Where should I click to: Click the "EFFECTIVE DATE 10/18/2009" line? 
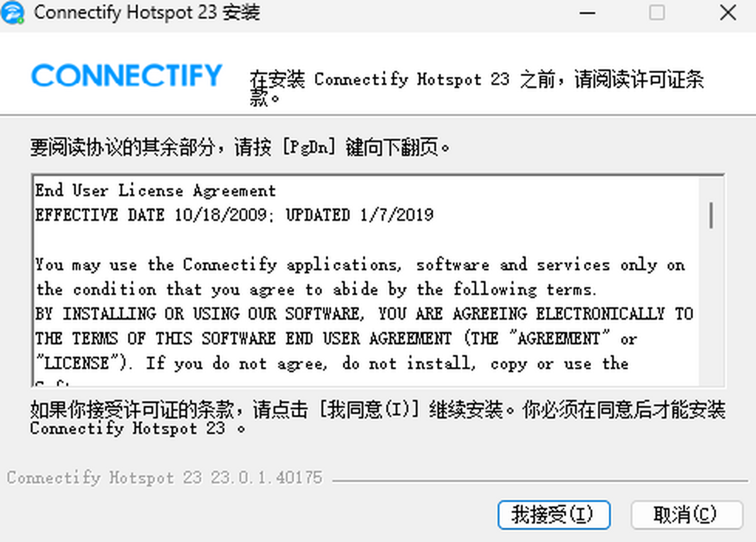pyautogui.click(x=234, y=215)
